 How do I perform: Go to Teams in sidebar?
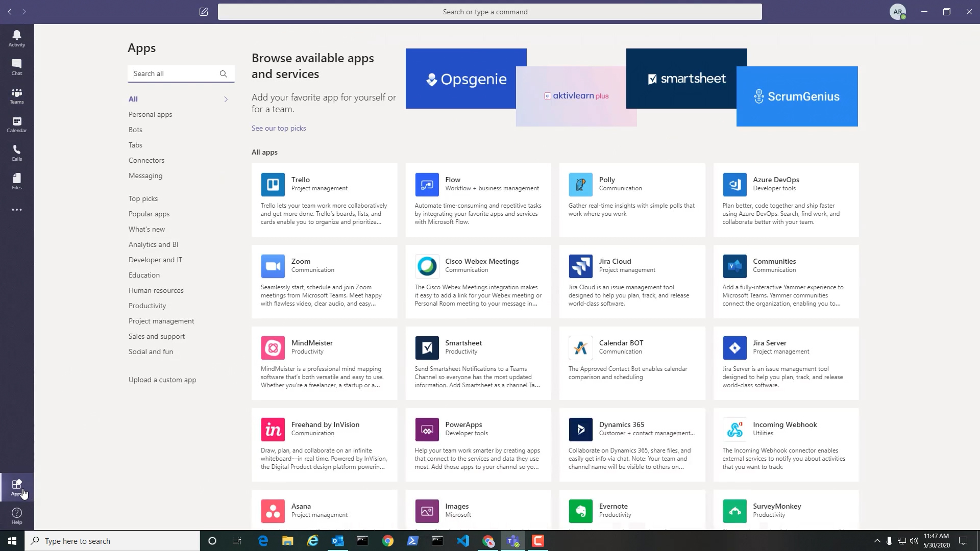coord(17,95)
